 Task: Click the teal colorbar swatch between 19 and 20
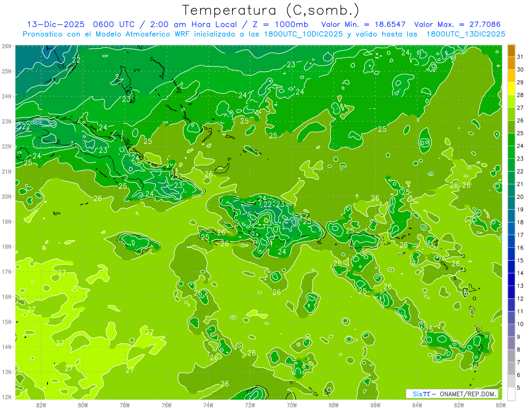(512, 204)
